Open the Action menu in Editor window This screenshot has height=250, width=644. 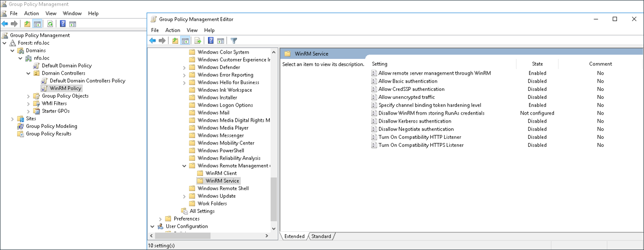click(172, 30)
